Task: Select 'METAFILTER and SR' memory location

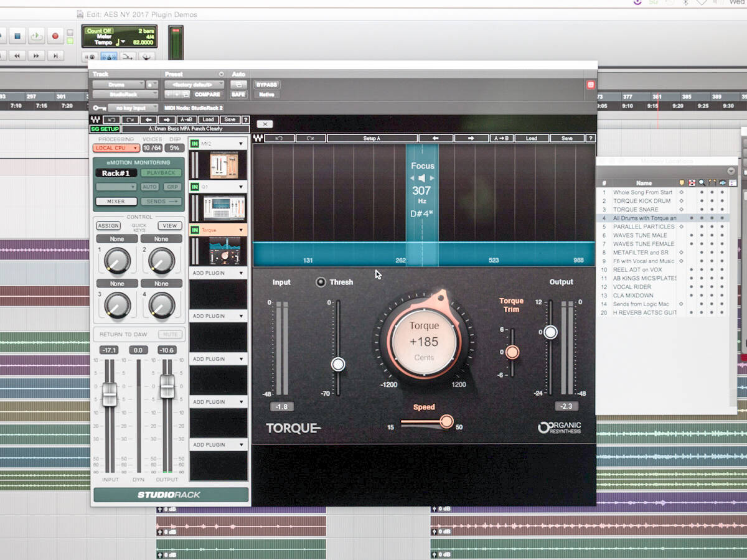Action: tap(641, 253)
